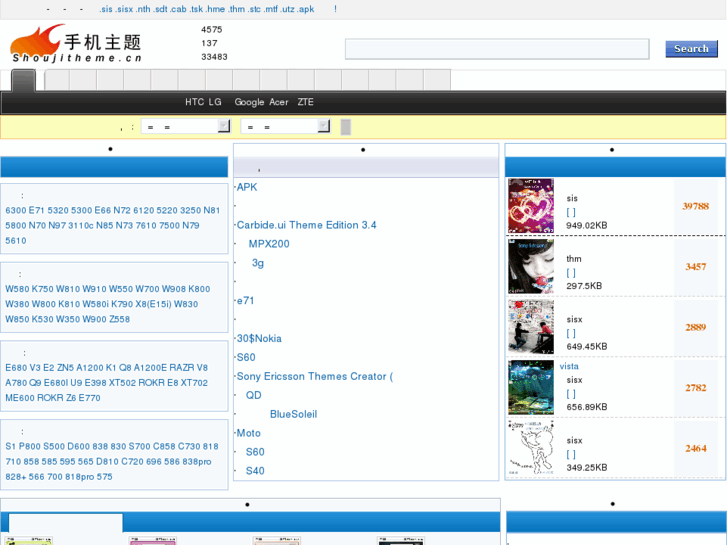Select the X8(E15i) model link
The width and height of the screenshot is (727, 545).
coord(155,304)
